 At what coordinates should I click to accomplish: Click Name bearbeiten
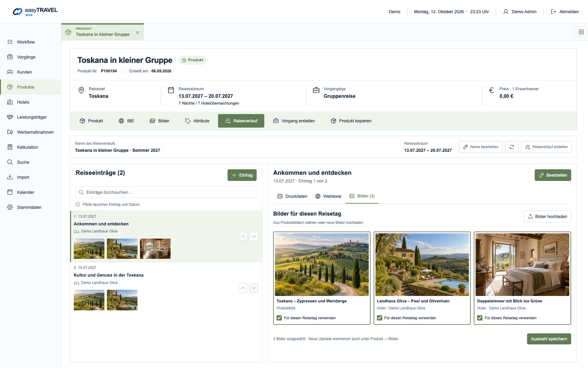coord(481,147)
